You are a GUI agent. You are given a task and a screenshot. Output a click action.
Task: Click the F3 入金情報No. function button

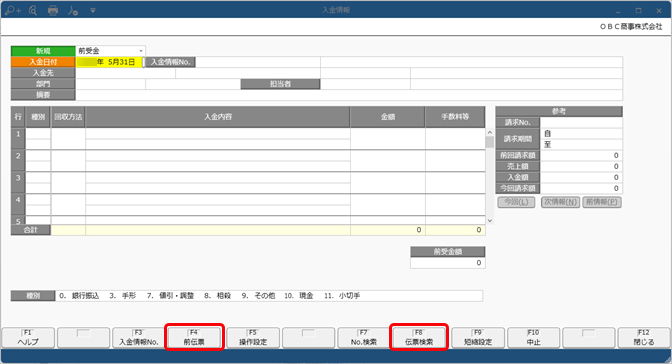click(138, 337)
